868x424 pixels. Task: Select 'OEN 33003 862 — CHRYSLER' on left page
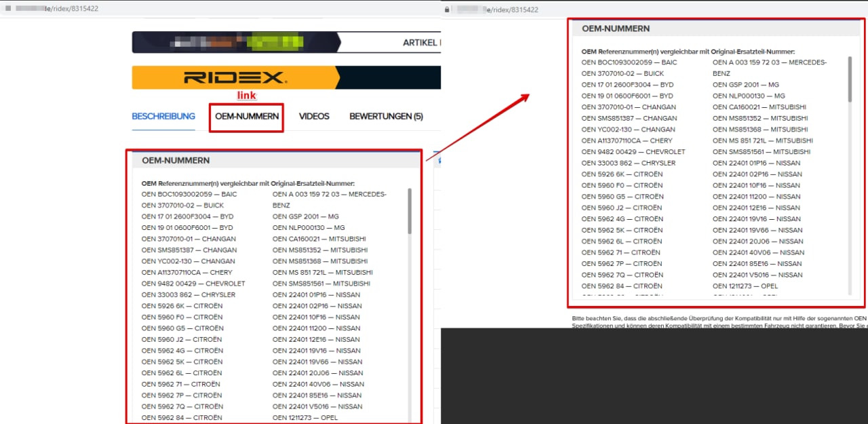(189, 294)
